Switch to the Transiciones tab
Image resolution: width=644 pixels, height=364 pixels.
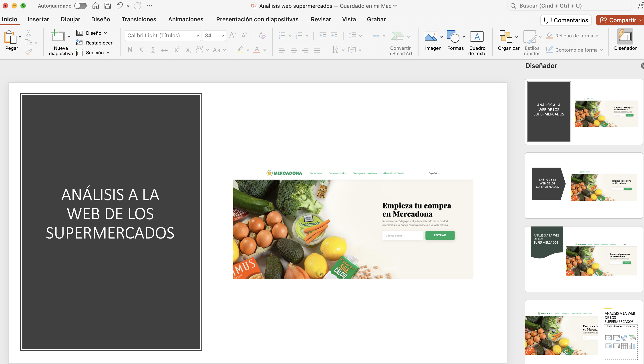pyautogui.click(x=139, y=19)
